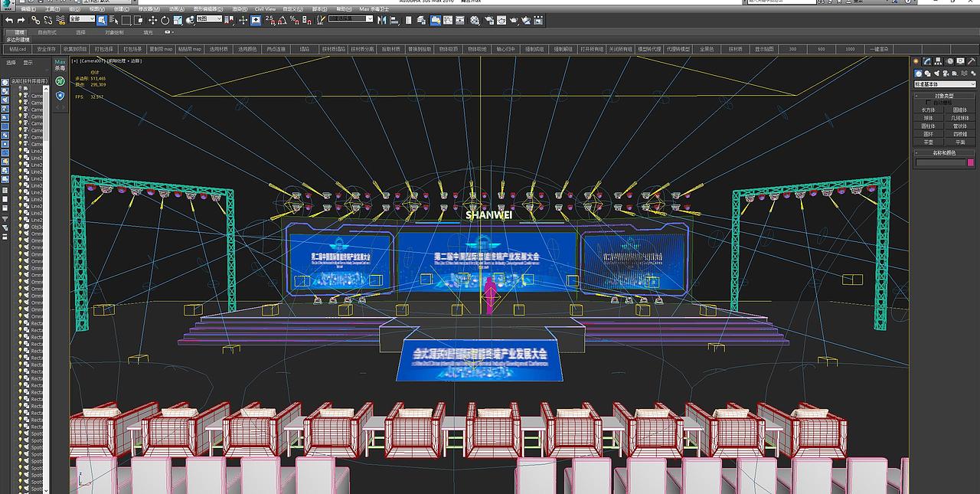Click the Rectangular Selection Region icon
The width and height of the screenshot is (980, 494).
pyautogui.click(x=126, y=20)
